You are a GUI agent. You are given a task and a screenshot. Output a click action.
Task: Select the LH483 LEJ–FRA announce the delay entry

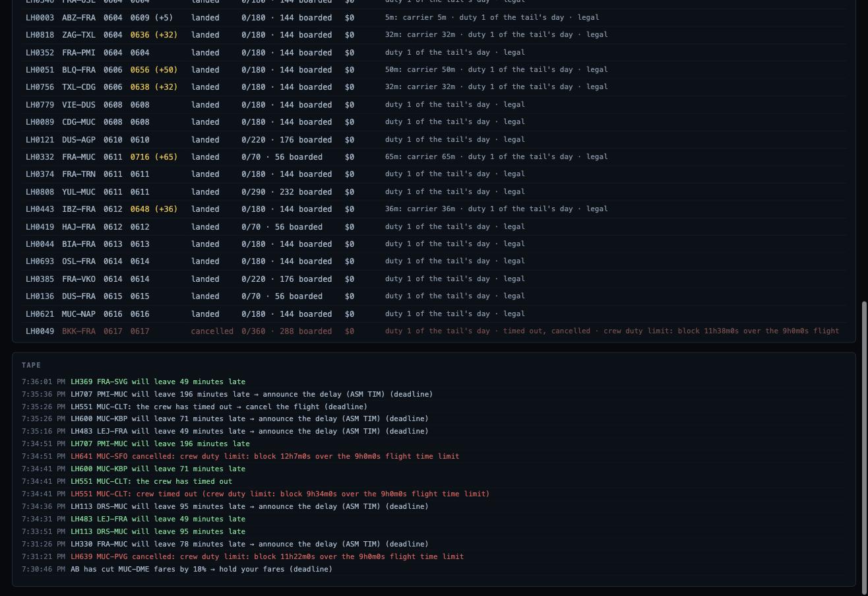pyautogui.click(x=249, y=431)
